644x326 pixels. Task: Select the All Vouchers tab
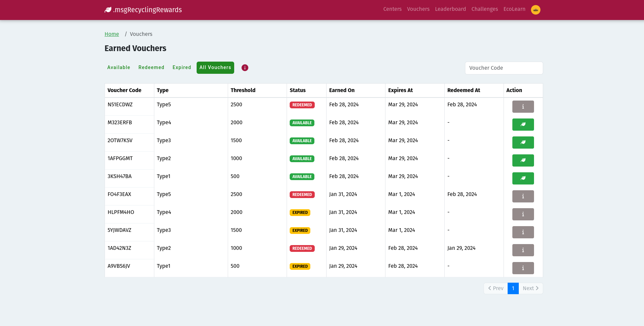(215, 67)
